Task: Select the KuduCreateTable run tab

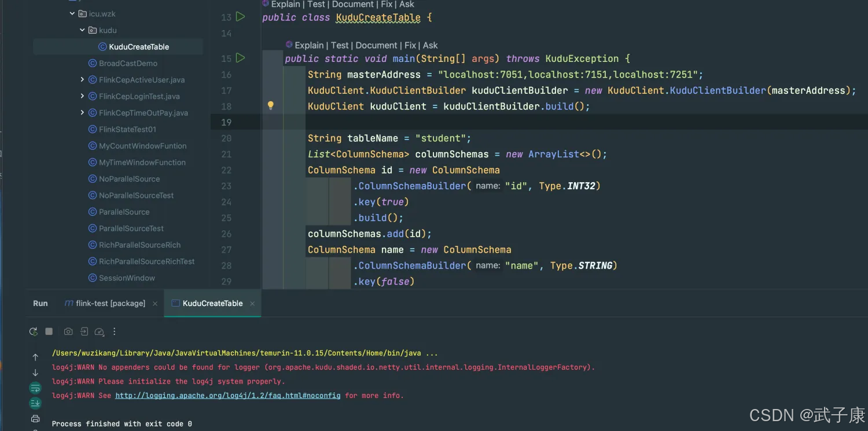Action: [212, 303]
